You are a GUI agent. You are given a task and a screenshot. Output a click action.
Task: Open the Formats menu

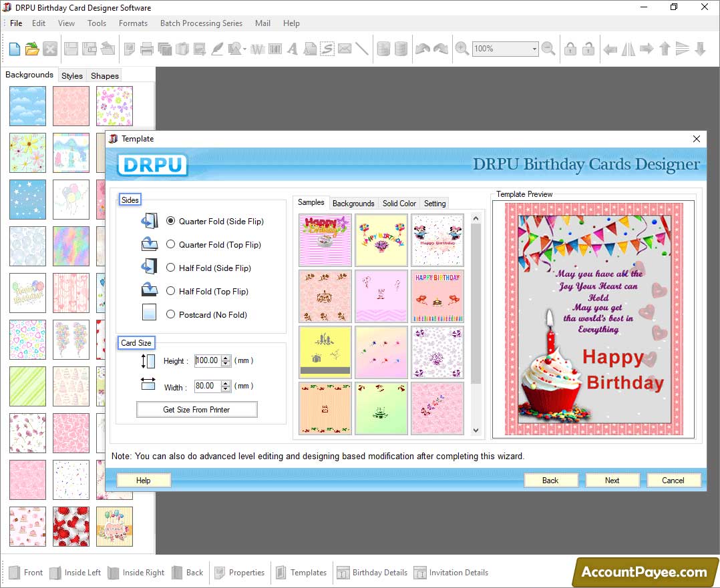click(133, 23)
